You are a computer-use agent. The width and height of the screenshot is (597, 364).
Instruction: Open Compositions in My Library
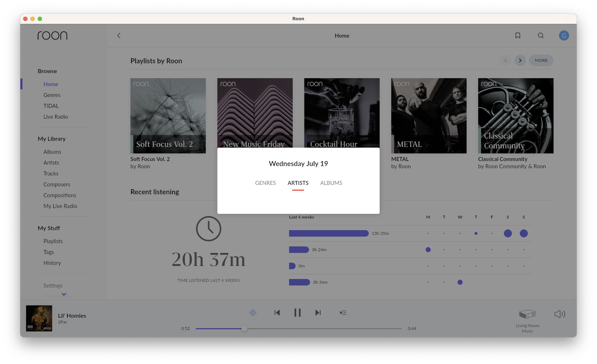pos(60,195)
